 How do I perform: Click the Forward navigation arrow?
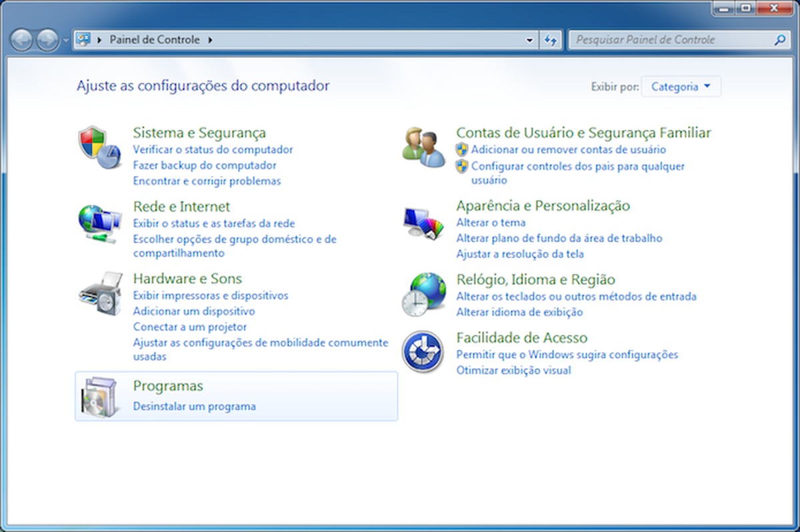pos(47,41)
